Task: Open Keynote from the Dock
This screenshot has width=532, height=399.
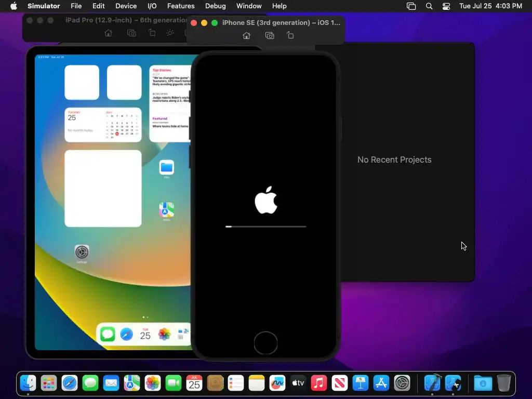Action: pos(361,383)
